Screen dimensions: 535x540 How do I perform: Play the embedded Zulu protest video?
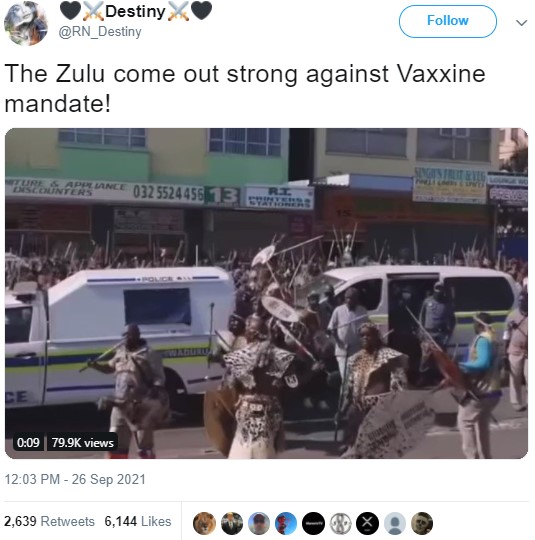coord(266,293)
